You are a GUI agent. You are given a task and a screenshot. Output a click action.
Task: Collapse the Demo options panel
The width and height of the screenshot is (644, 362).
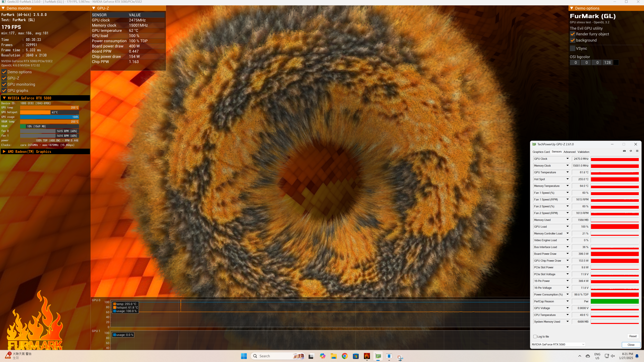[x=572, y=8]
